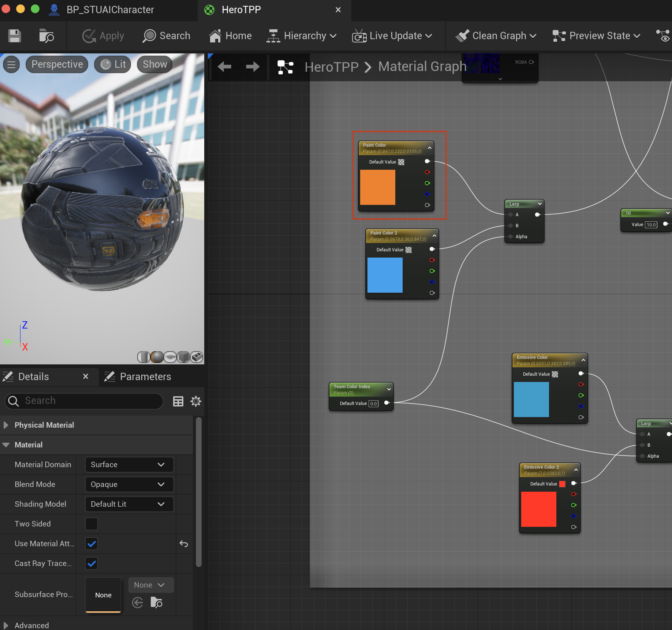Switch to Parameters panel tab
Screen dimensions: 672x630
pyautogui.click(x=138, y=377)
